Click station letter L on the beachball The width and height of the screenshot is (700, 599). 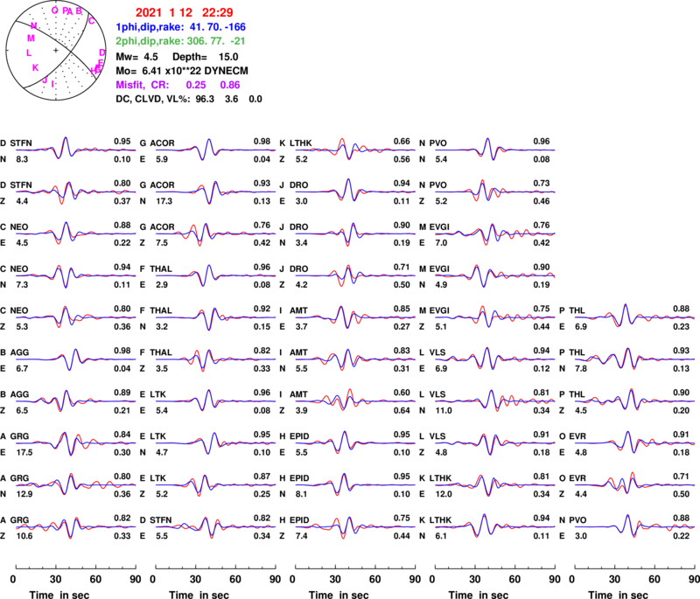point(29,53)
